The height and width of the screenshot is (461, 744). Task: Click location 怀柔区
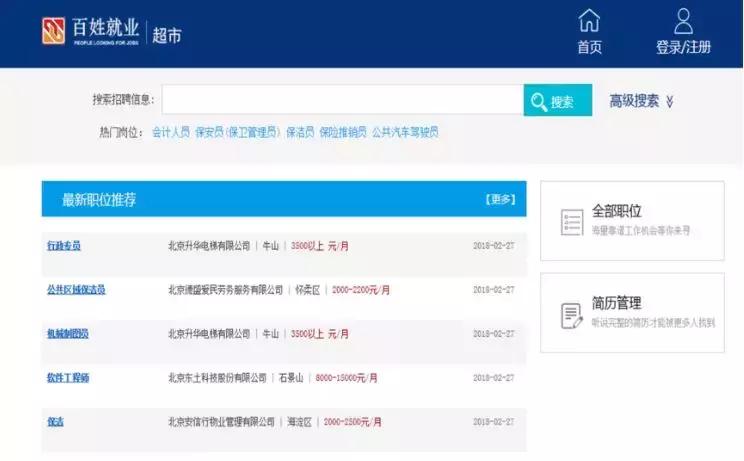[x=307, y=290]
